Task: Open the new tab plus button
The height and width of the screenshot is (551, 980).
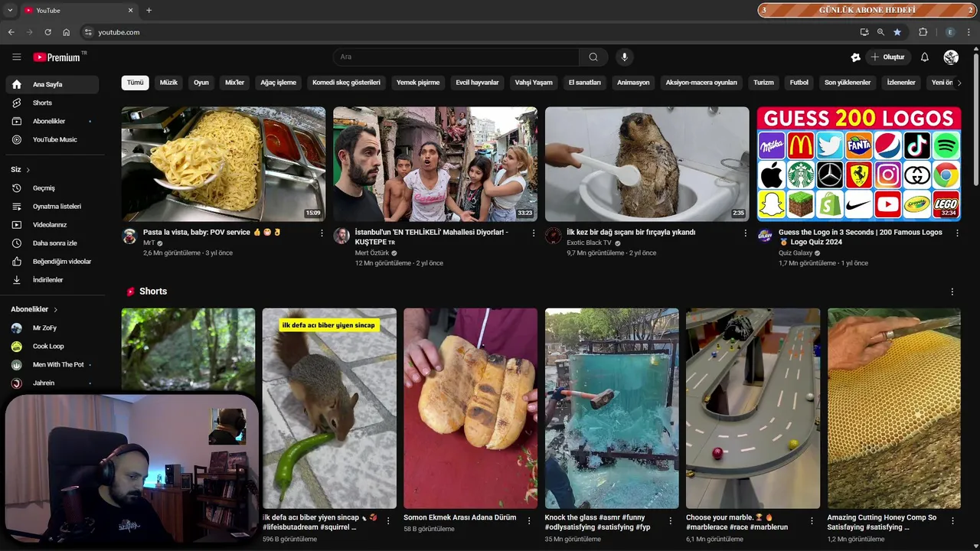Action: pyautogui.click(x=149, y=11)
